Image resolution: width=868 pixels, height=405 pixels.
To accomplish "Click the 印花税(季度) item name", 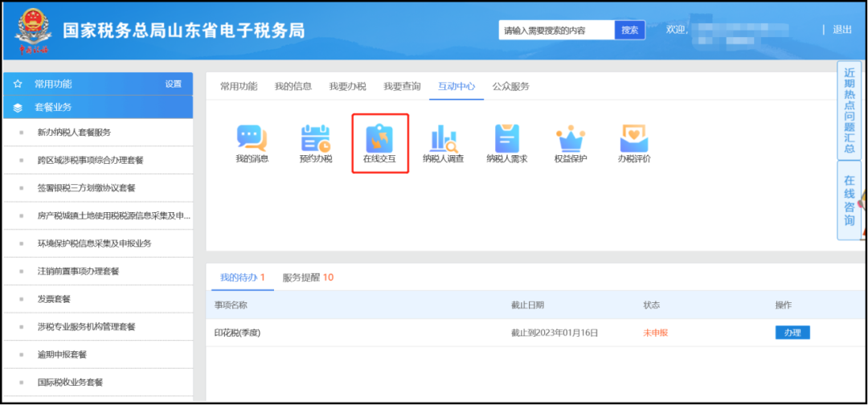I will [x=237, y=333].
